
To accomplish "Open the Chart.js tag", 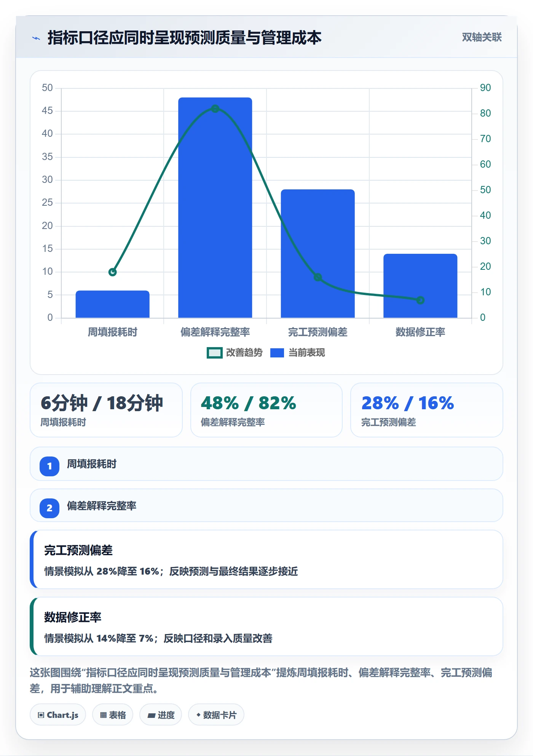I will [58, 715].
